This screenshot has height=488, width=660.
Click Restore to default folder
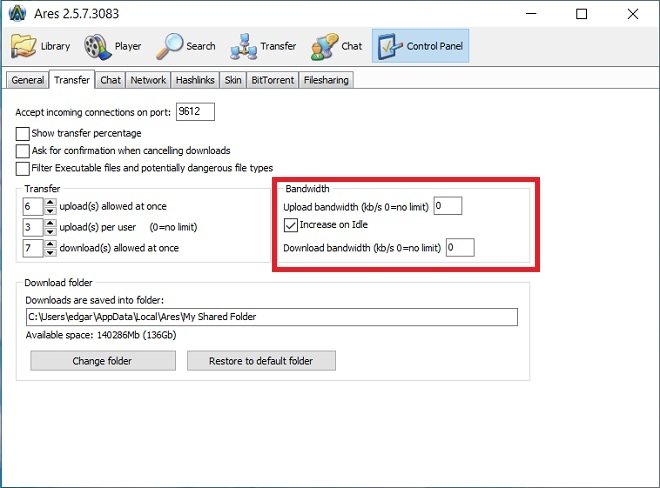pos(261,361)
